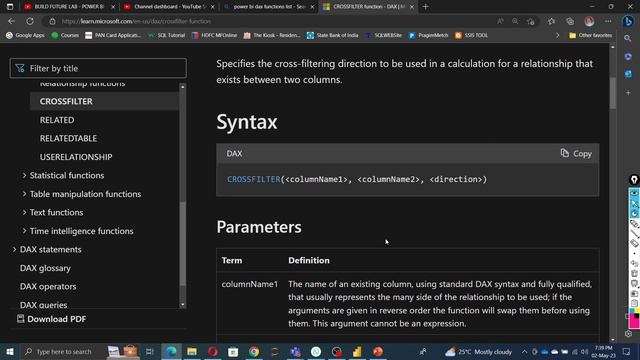Open the Collections icon
This screenshot has height=360, width=640.
[570, 21]
